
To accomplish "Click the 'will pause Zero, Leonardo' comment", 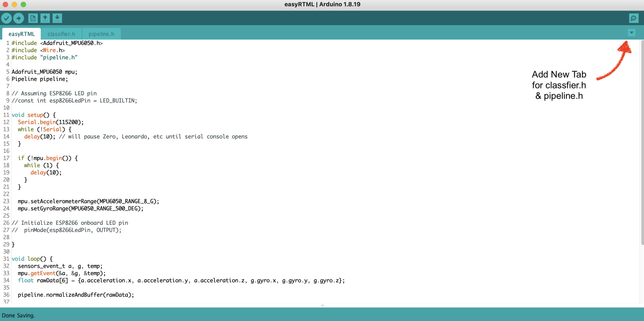I will click(153, 137).
